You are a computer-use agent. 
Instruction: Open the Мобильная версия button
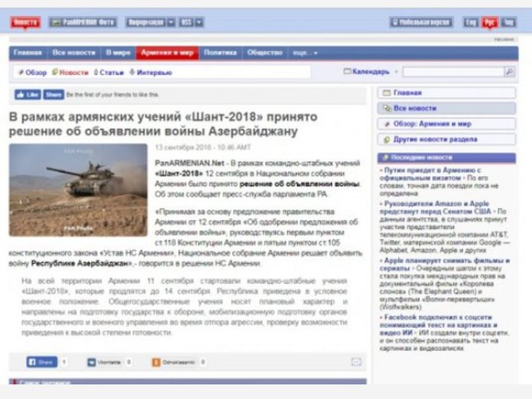[x=422, y=23]
